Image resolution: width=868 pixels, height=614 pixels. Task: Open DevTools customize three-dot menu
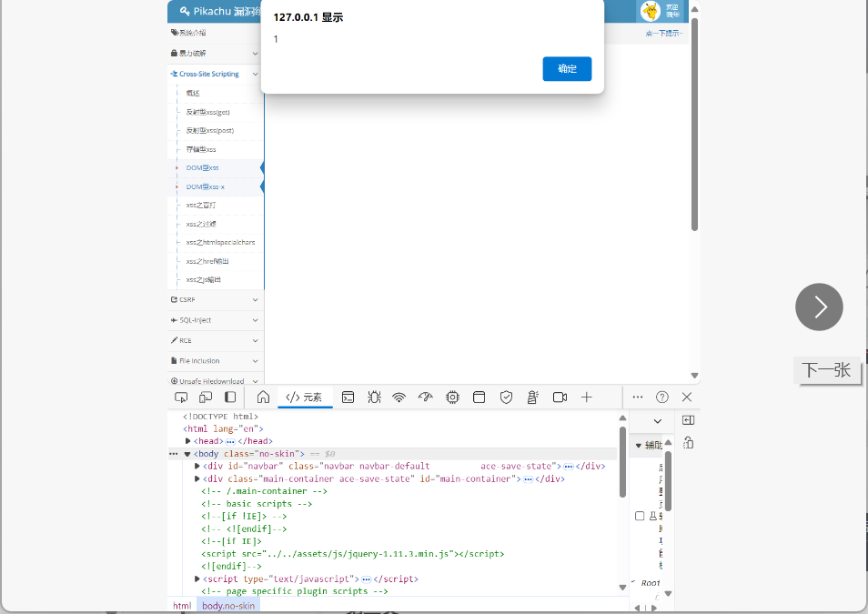638,397
